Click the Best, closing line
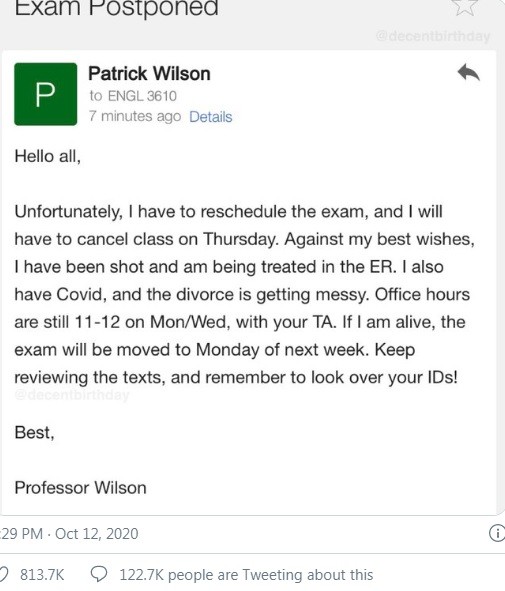The image size is (505, 591). 34,432
